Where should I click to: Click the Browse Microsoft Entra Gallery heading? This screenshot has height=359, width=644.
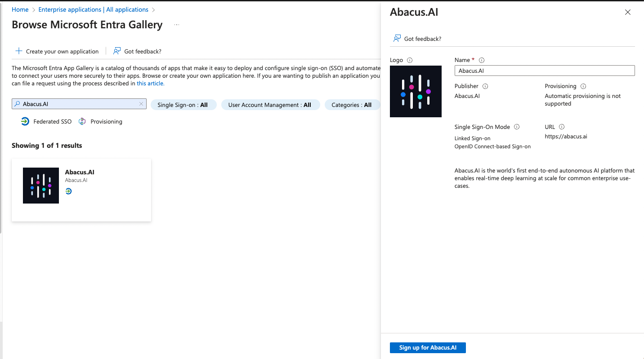pyautogui.click(x=87, y=25)
